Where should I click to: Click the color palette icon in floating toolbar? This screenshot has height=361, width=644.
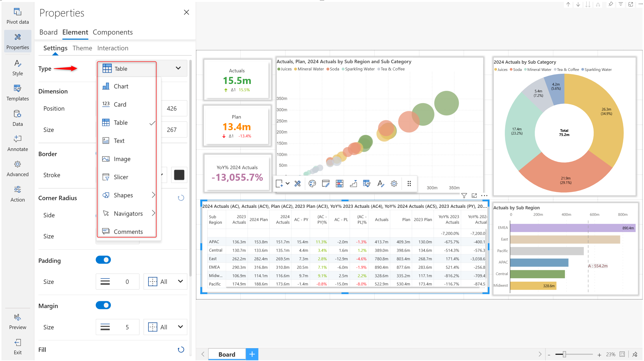(312, 184)
